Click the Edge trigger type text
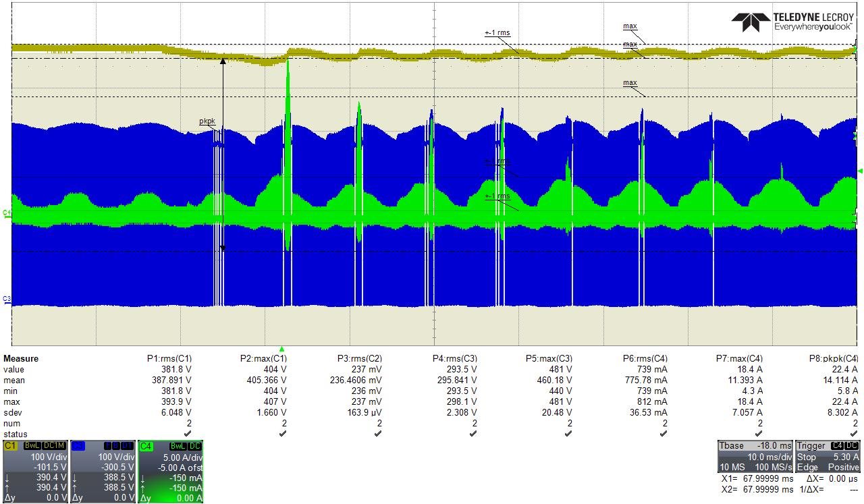 tap(807, 467)
